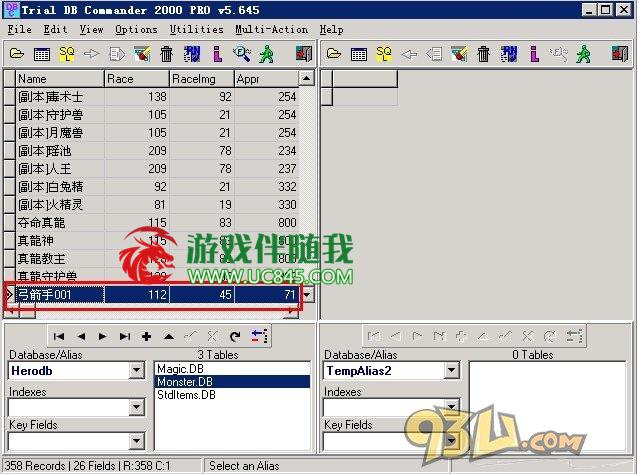Open SQL tool in left pane toolbar
Image resolution: width=637 pixels, height=474 pixels.
click(67, 53)
